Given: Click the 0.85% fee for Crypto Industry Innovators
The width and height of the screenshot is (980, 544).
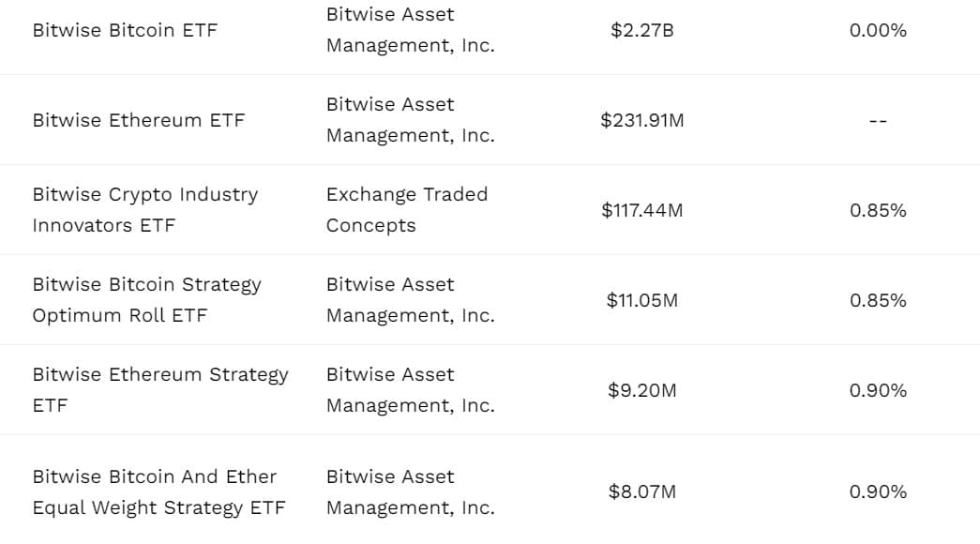Looking at the screenshot, I should (x=878, y=210).
